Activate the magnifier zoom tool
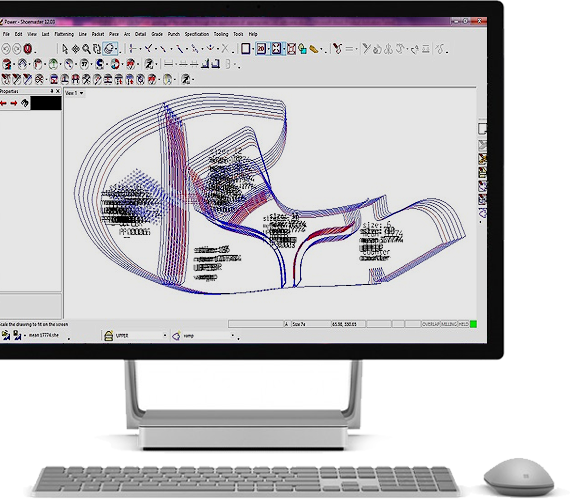Image resolution: width=573 pixels, height=500 pixels. coord(86,49)
